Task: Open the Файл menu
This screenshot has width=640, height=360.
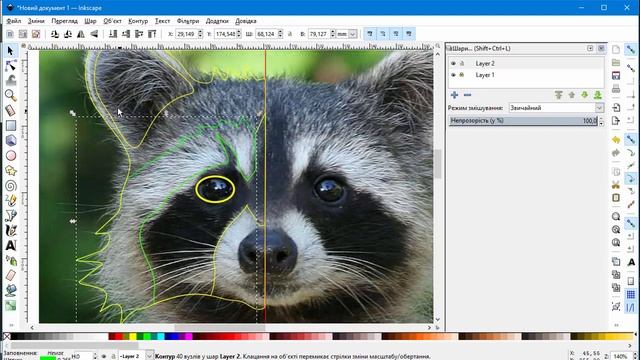Action: tap(13, 21)
